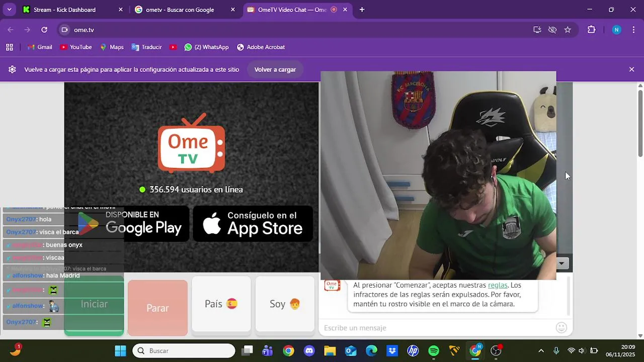Open the Chrome extensions puzzle icon

[592, 30]
